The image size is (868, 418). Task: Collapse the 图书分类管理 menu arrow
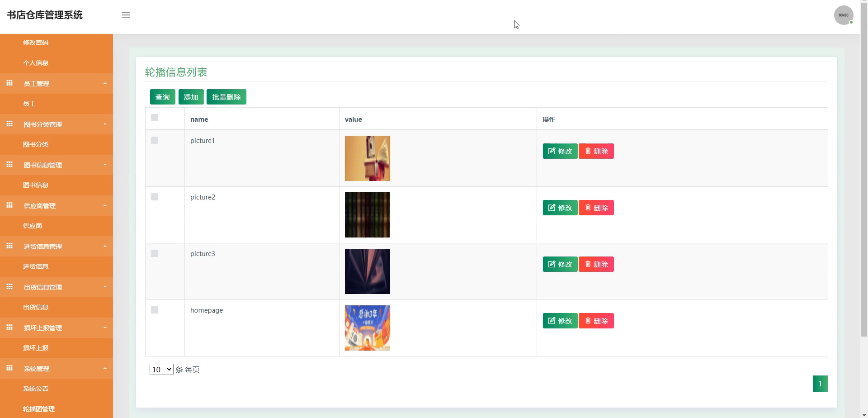click(105, 124)
